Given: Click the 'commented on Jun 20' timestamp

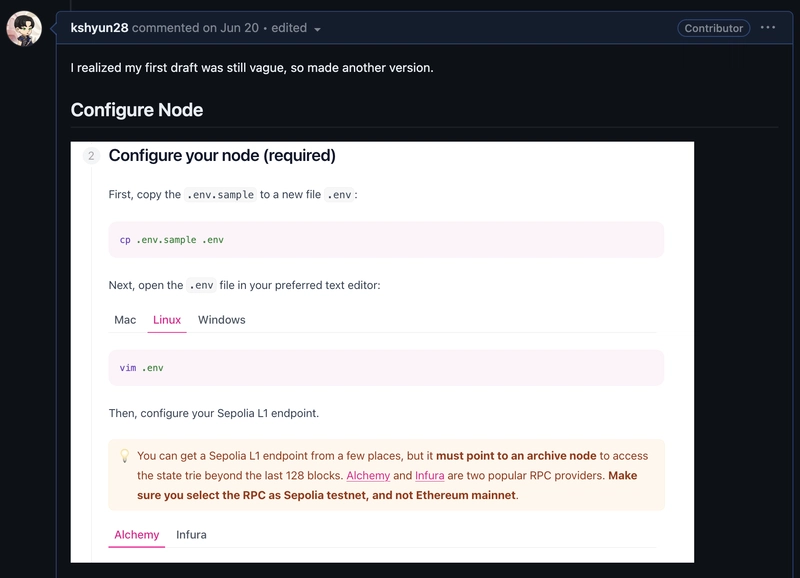Looking at the screenshot, I should 195,28.
